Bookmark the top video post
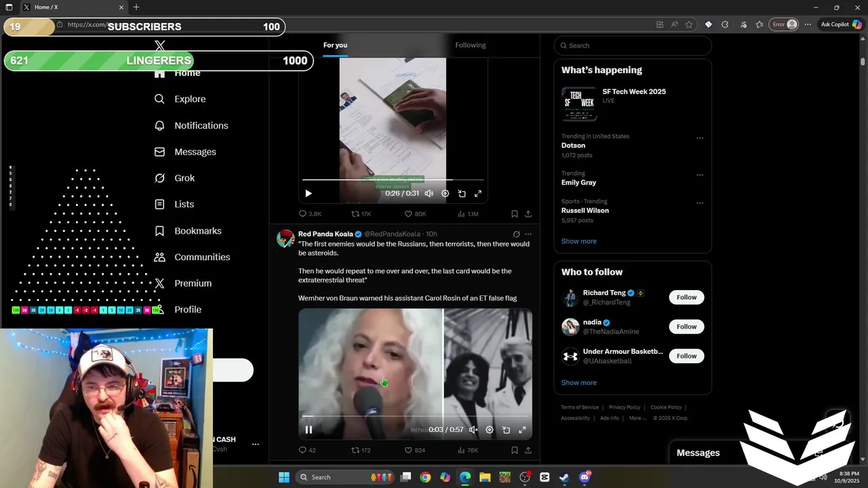 [x=515, y=213]
